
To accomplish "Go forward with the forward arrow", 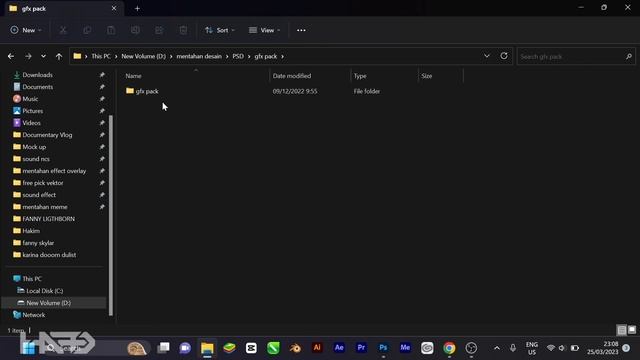I will [x=28, y=56].
